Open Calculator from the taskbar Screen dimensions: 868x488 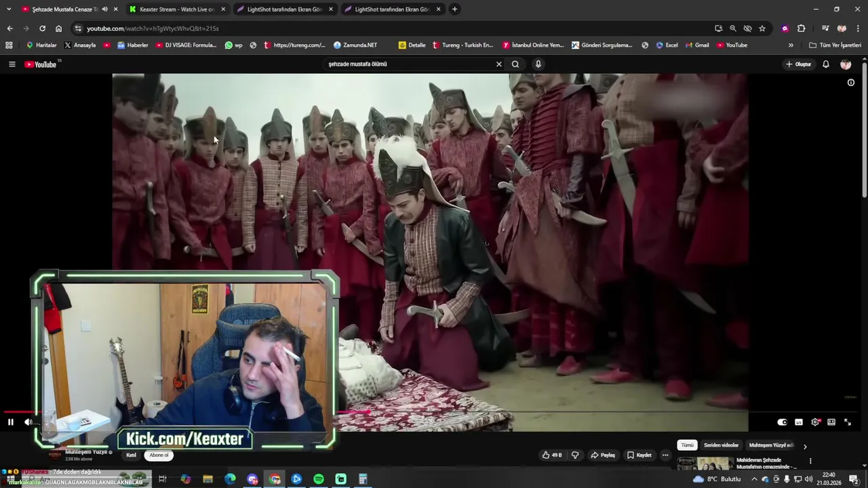pos(363,479)
